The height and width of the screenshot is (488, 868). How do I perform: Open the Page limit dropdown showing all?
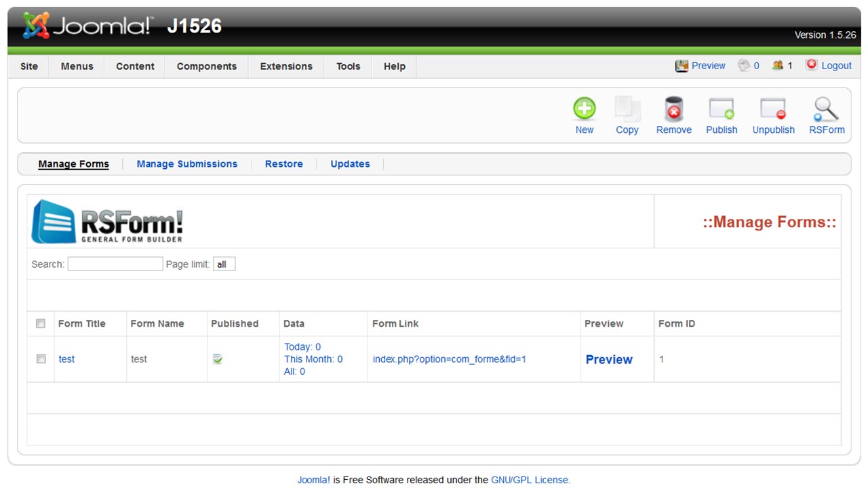point(224,264)
